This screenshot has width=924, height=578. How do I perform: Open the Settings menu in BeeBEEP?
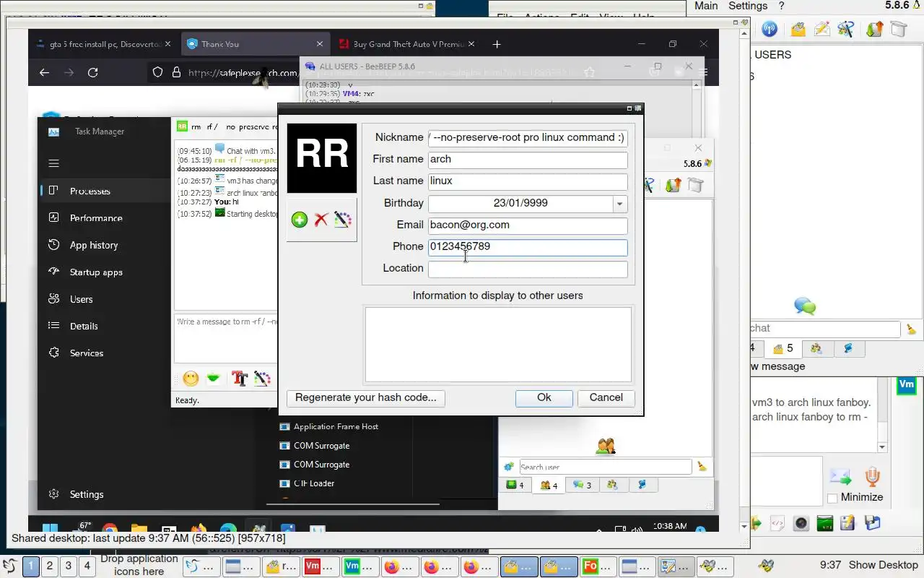[748, 6]
